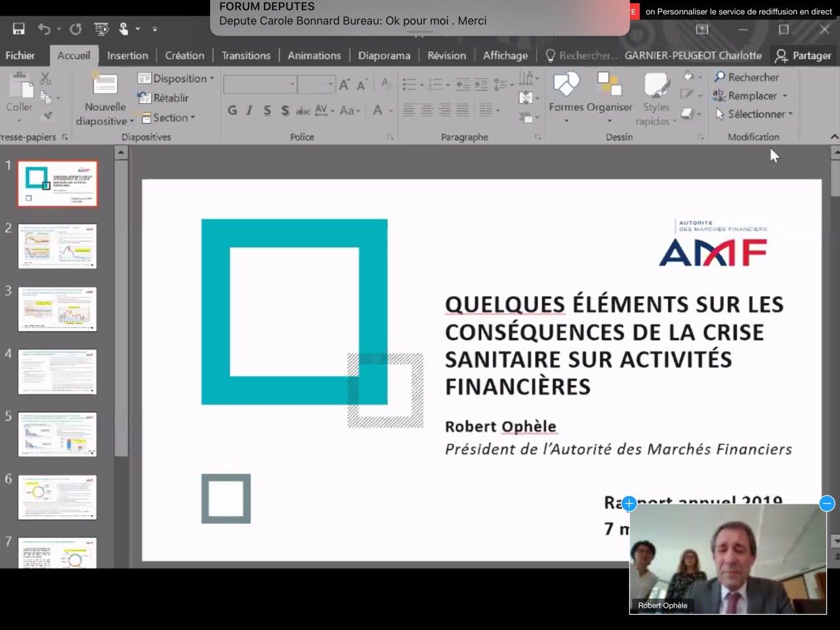Switch to the Création tab
840x630 pixels.
point(184,56)
